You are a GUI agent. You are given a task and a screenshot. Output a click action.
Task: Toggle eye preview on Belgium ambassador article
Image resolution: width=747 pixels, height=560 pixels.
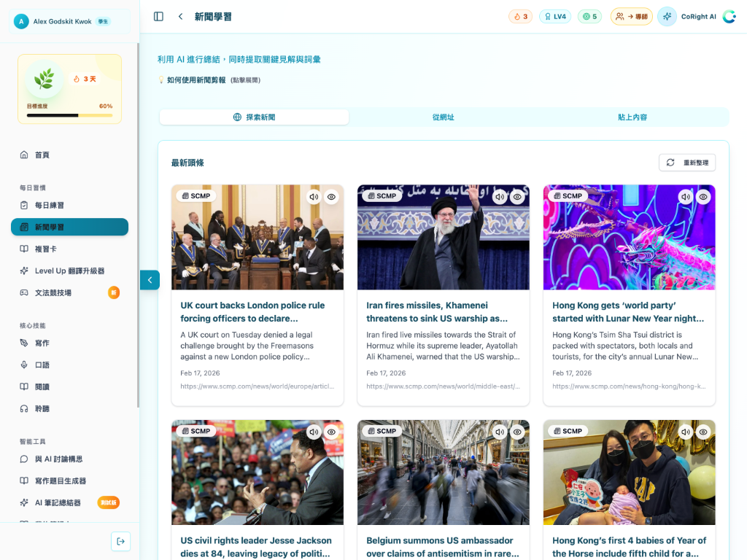tap(517, 432)
